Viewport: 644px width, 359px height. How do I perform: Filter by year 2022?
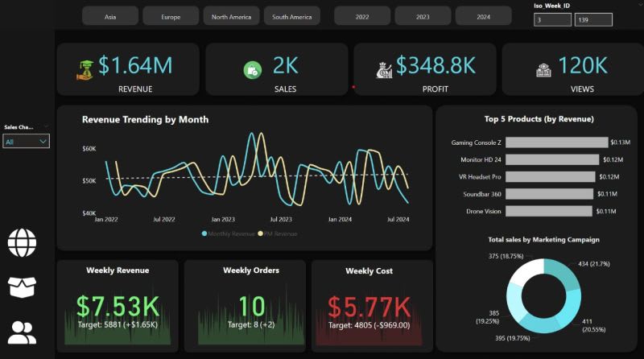[362, 17]
